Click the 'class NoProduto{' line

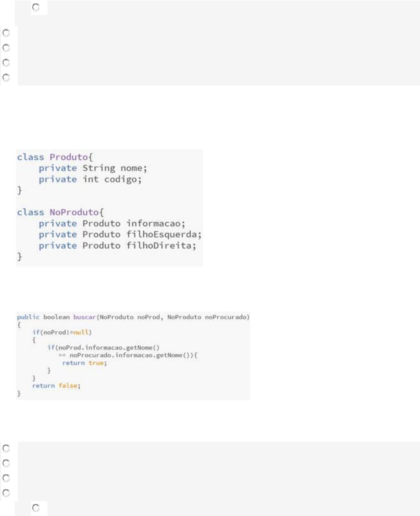click(x=60, y=212)
